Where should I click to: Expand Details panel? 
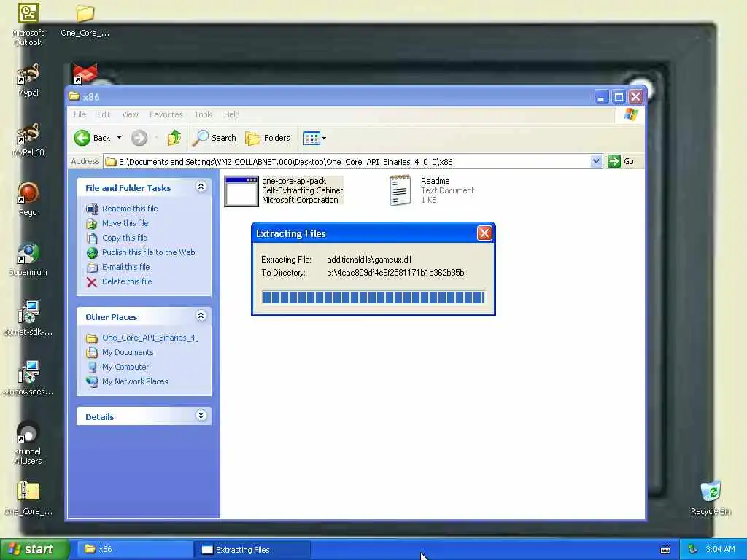pos(201,415)
